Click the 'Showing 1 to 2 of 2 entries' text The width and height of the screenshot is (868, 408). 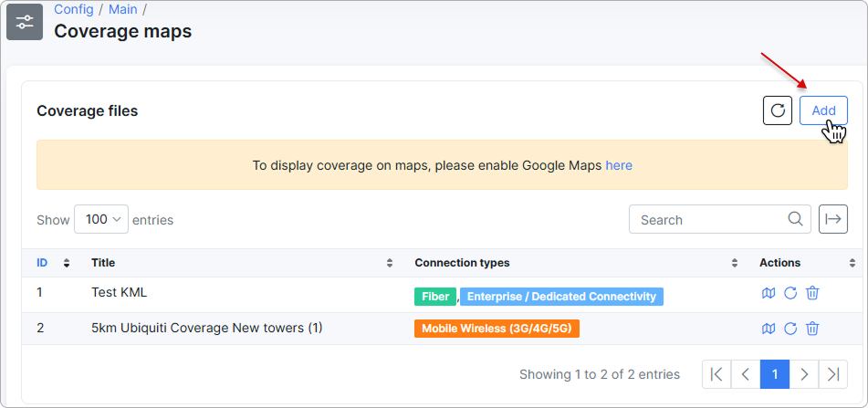coord(600,374)
